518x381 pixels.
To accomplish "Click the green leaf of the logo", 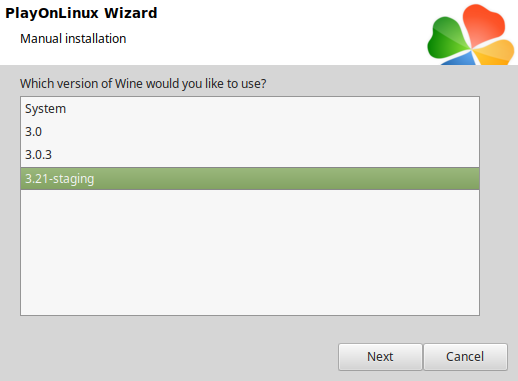I will coord(447,40).
